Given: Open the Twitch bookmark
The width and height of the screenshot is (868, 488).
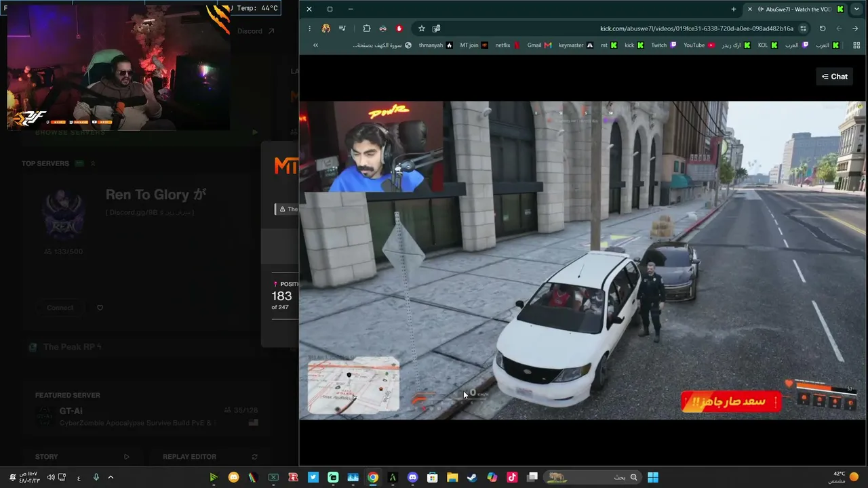Looking at the screenshot, I should pyautogui.click(x=664, y=45).
